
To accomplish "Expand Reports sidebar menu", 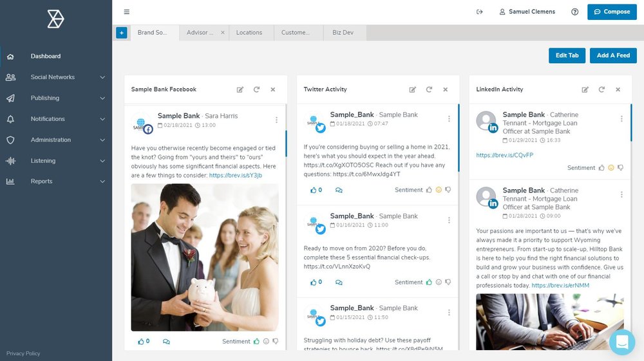I will click(56, 181).
